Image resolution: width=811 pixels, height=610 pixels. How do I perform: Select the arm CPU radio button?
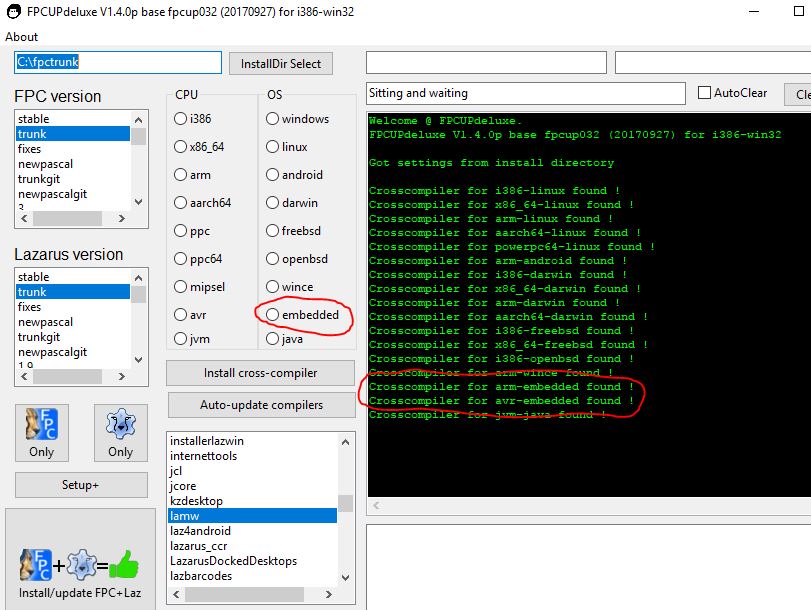coord(180,174)
